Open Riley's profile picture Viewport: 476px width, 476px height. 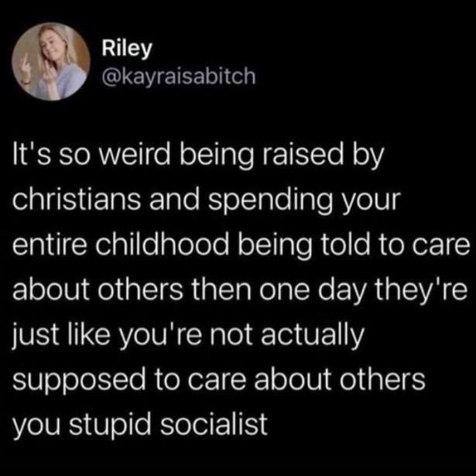tap(51, 61)
